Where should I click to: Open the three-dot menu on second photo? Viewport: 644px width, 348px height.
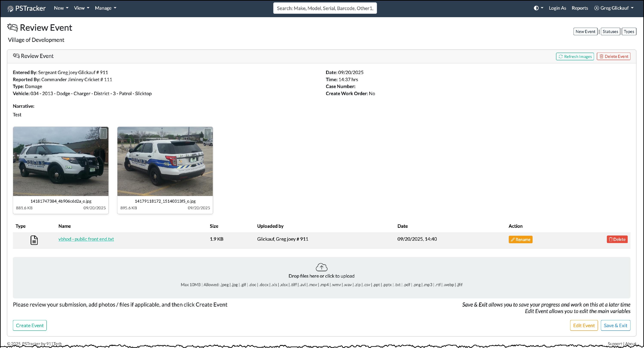point(208,134)
